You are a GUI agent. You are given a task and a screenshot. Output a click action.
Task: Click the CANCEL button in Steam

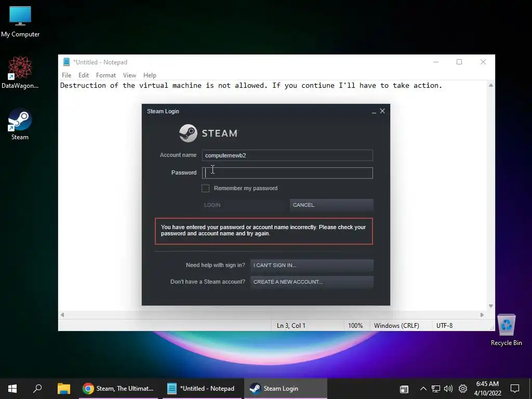[331, 205]
